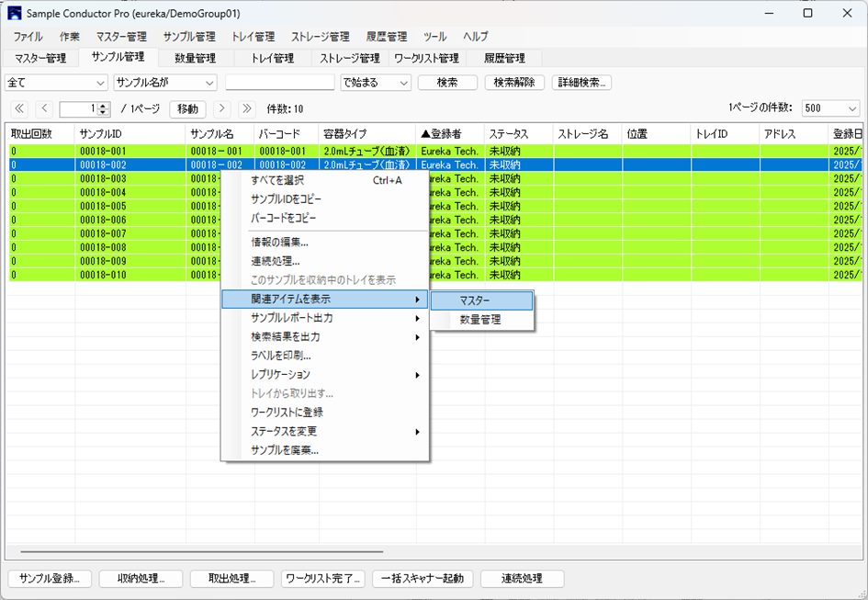Click the previous page arrow
The width and height of the screenshot is (868, 600).
tap(44, 109)
